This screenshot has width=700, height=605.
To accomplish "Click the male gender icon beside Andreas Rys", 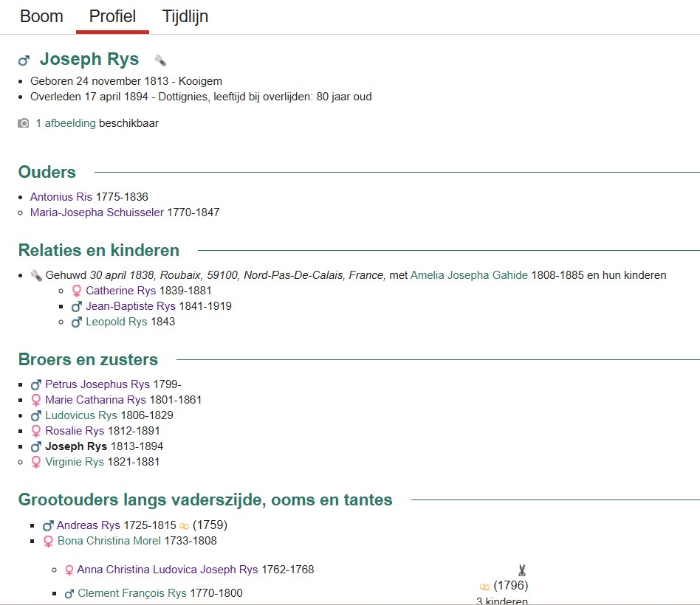I will (x=48, y=525).
